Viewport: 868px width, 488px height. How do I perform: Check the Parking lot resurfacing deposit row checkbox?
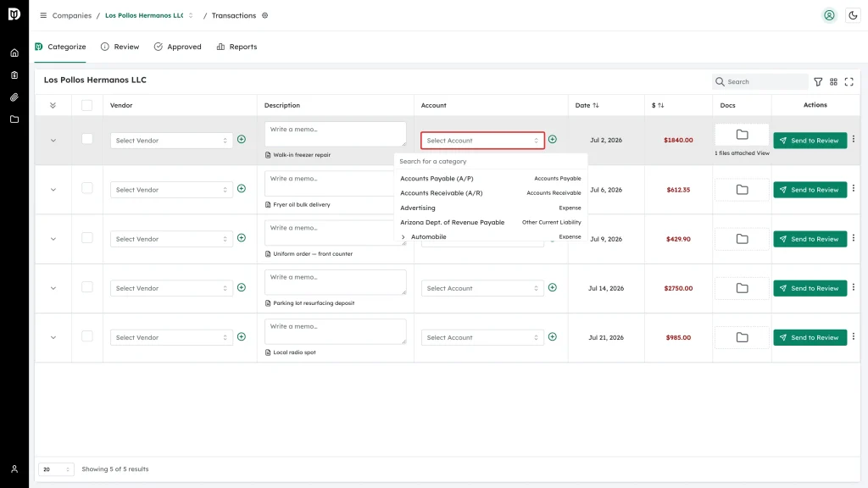[x=87, y=287]
